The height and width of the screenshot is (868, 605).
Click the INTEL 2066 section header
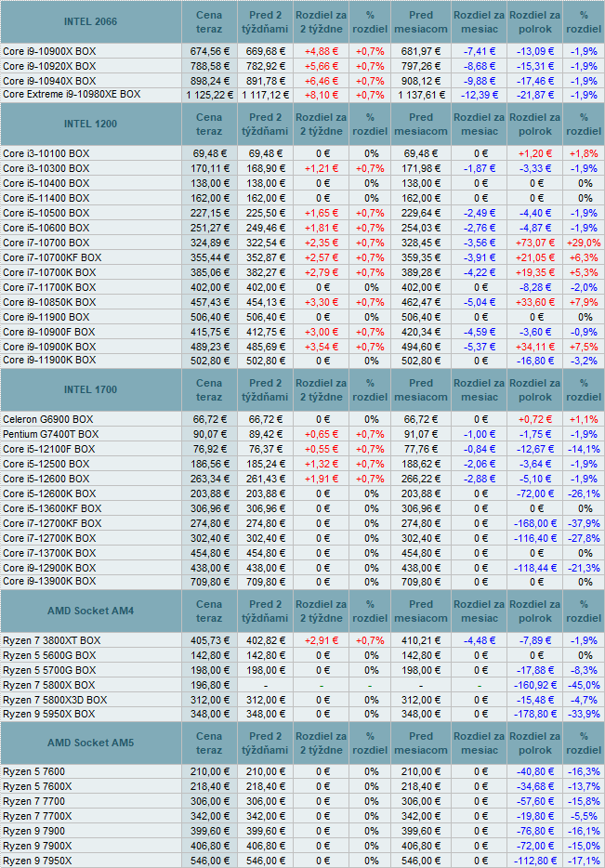pos(91,22)
